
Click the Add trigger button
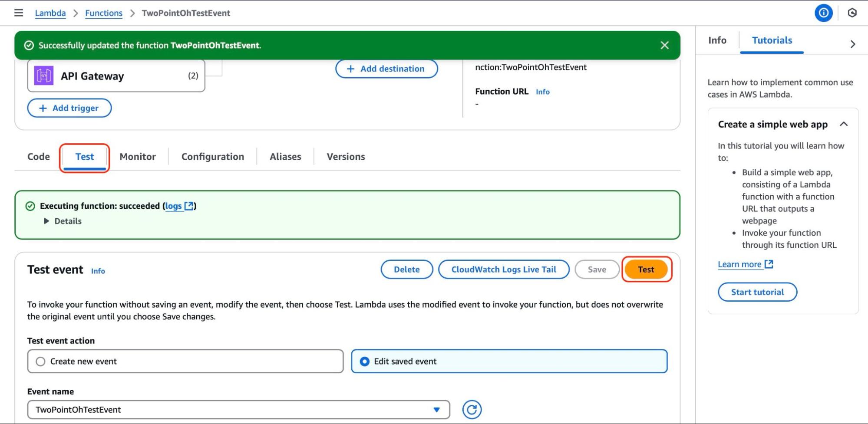[x=69, y=108]
